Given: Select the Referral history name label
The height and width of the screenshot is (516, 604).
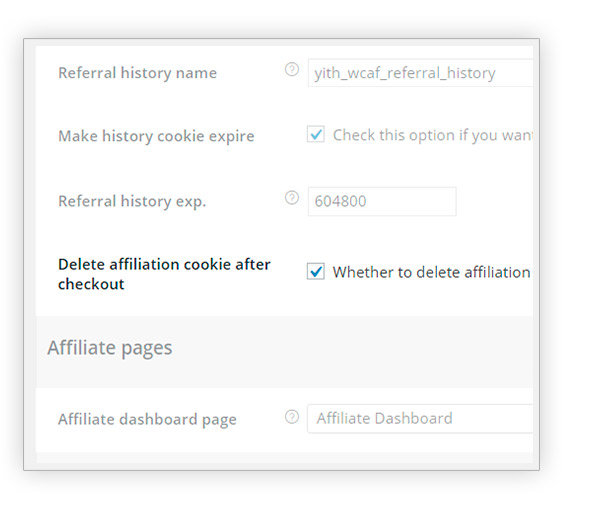Looking at the screenshot, I should point(138,73).
